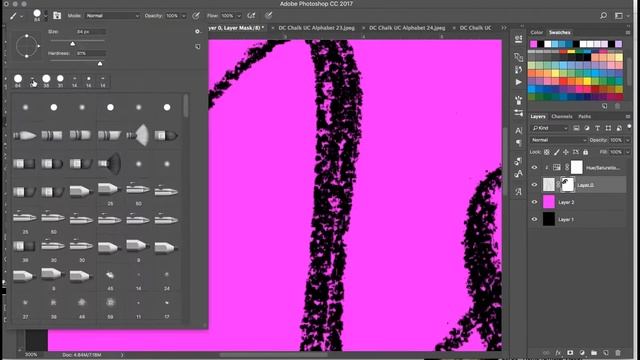The height and width of the screenshot is (360, 640).
Task: Switch to DC Chalk UC Alphabet 23.jpeg tab
Action: tap(316, 28)
